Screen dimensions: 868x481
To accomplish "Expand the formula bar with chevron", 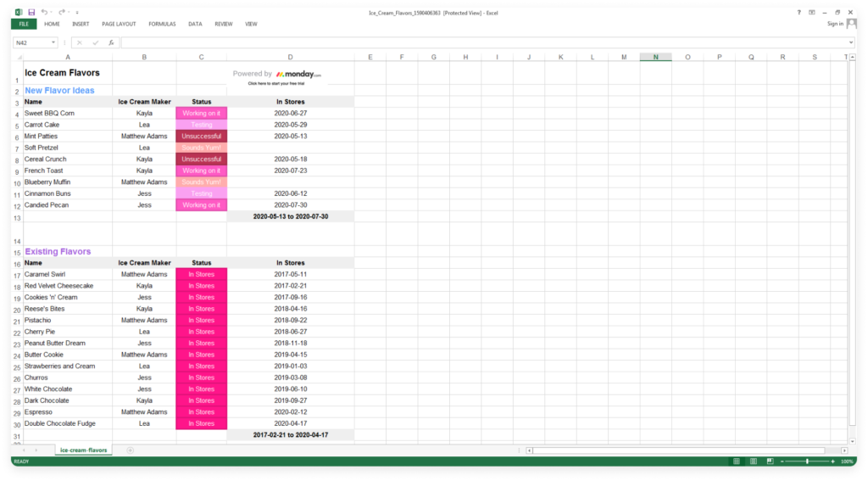I will point(851,42).
